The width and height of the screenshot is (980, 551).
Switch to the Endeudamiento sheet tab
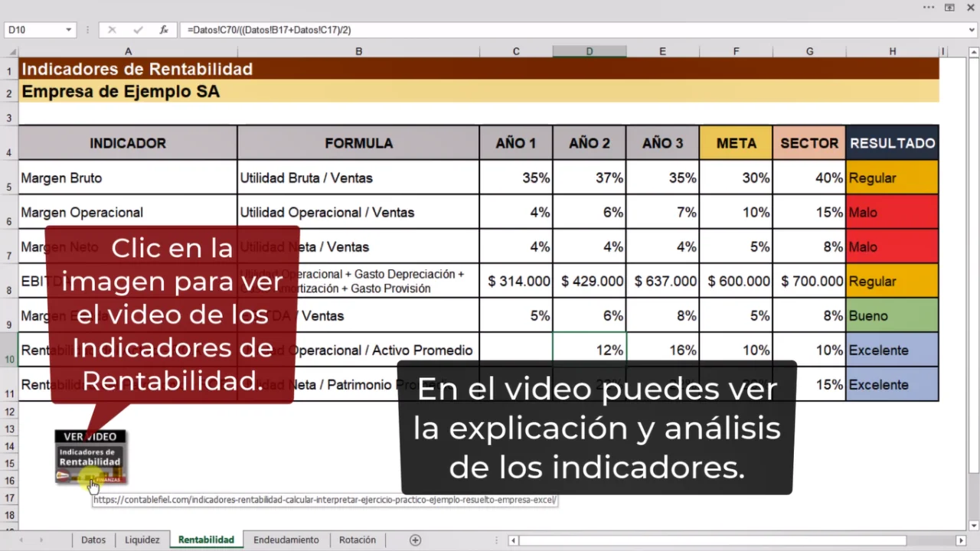pos(286,540)
